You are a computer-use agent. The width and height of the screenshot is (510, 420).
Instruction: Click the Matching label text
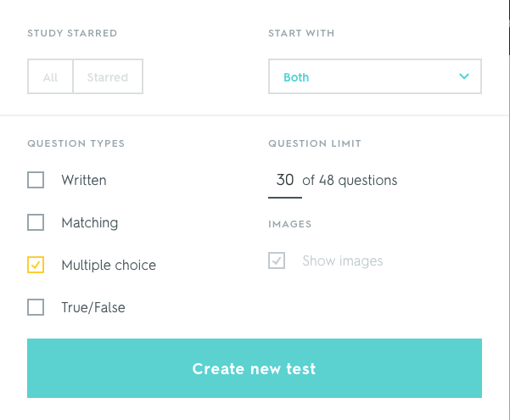point(90,222)
